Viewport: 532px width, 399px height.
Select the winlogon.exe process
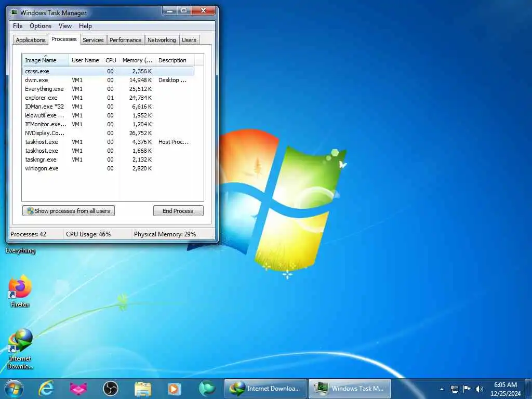click(x=108, y=168)
